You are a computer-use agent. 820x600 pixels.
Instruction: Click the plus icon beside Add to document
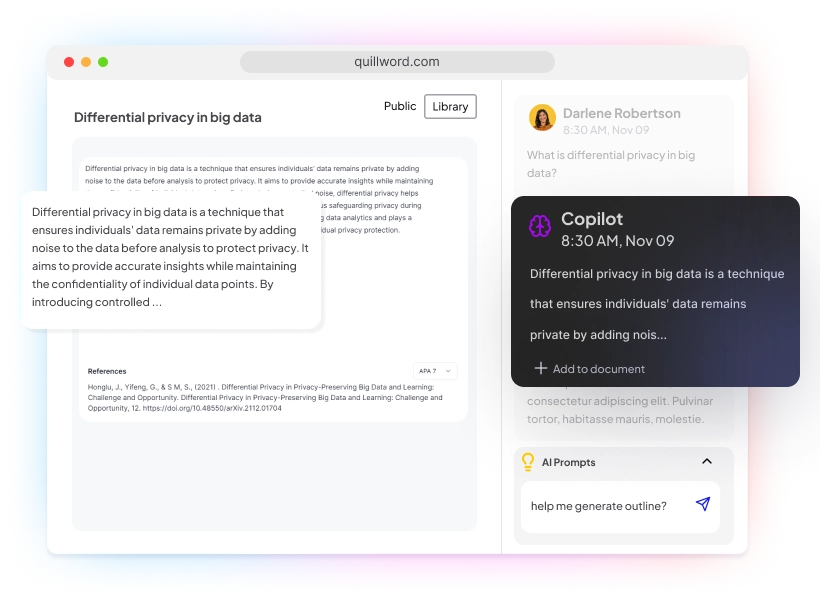[541, 368]
